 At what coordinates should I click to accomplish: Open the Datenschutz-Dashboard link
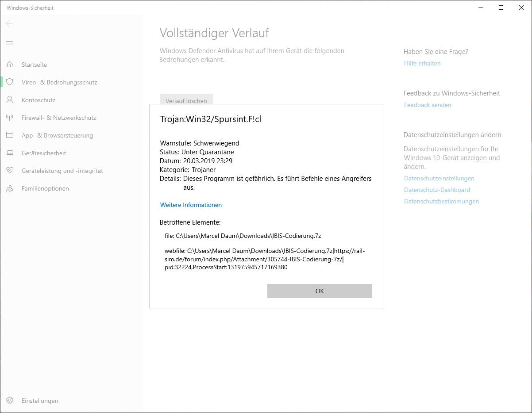437,190
